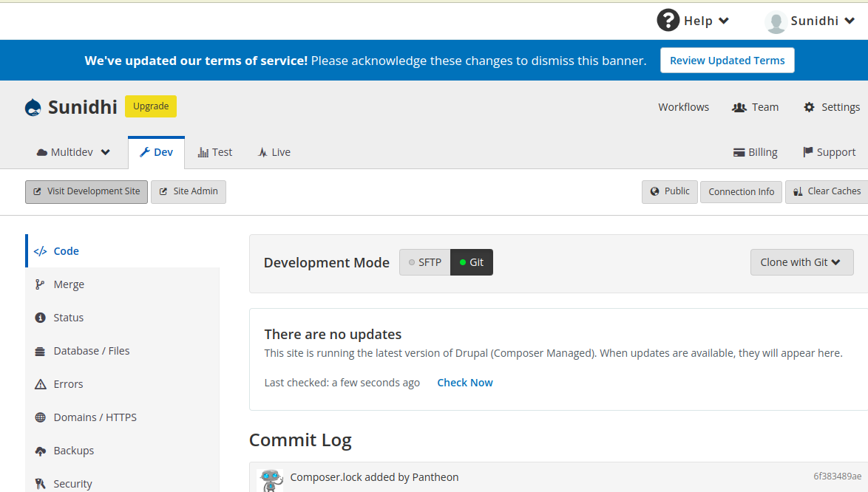The image size is (868, 492).
Task: Click the Security tools icon in sidebar
Action: (x=40, y=484)
